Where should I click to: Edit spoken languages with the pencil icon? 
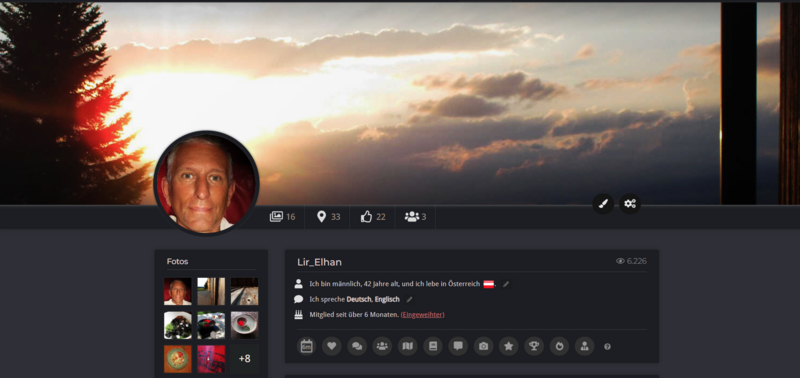pyautogui.click(x=409, y=299)
